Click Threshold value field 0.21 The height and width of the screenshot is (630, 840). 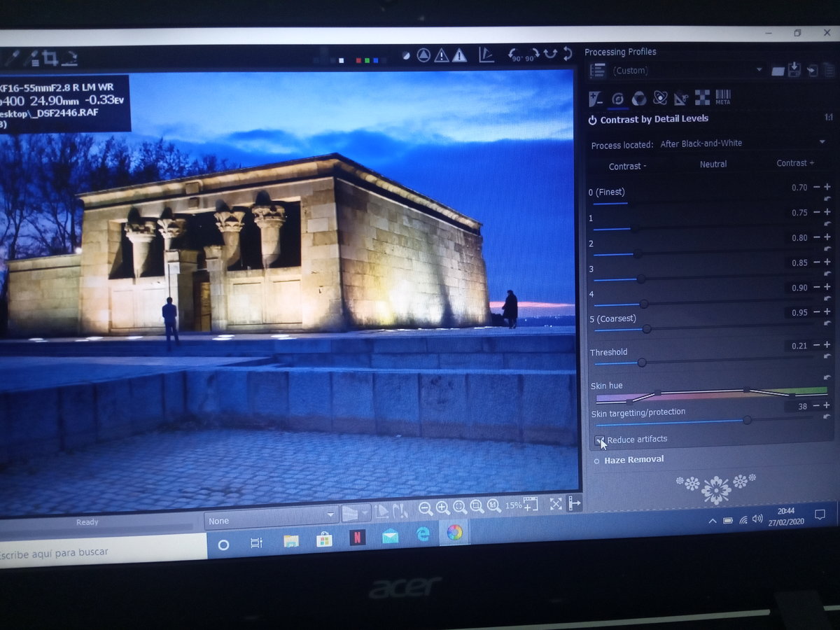(x=799, y=346)
